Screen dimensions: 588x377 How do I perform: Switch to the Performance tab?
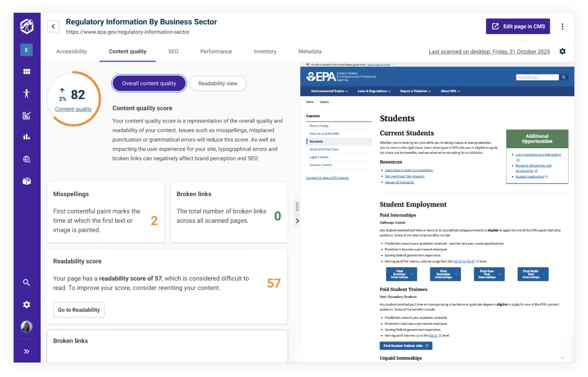click(216, 52)
